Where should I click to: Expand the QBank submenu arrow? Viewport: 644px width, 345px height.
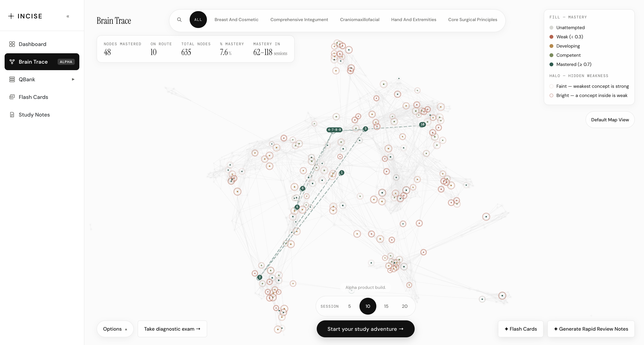pos(73,80)
